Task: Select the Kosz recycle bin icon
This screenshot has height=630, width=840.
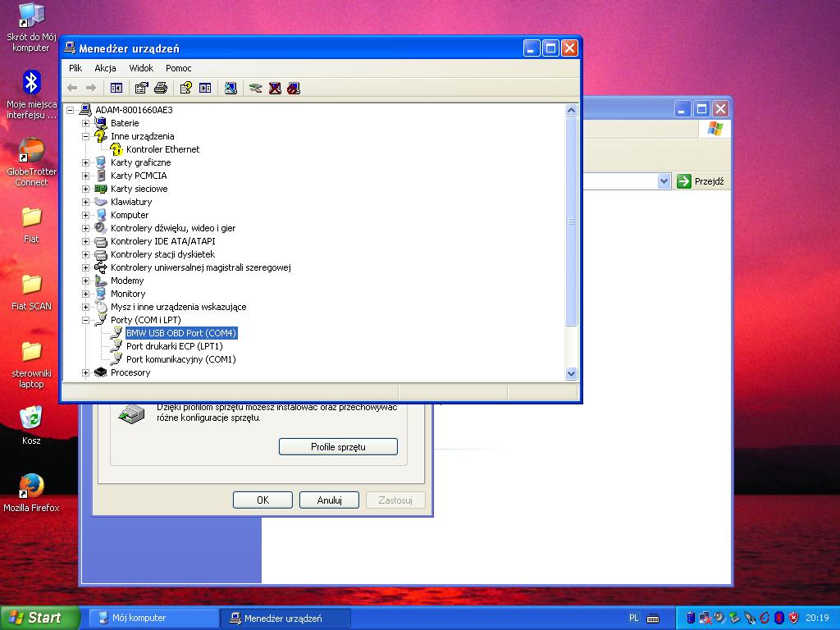Action: pyautogui.click(x=31, y=419)
